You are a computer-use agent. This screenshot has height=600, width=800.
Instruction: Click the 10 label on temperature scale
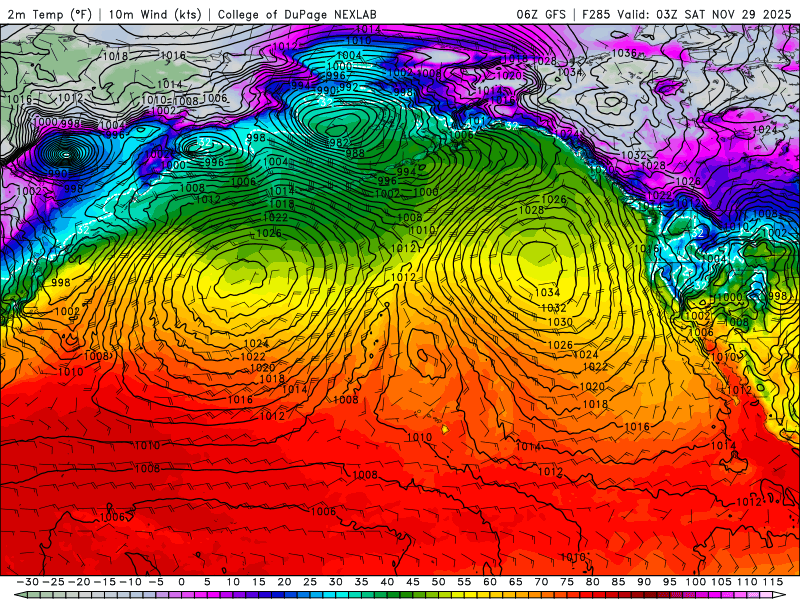pos(233,582)
